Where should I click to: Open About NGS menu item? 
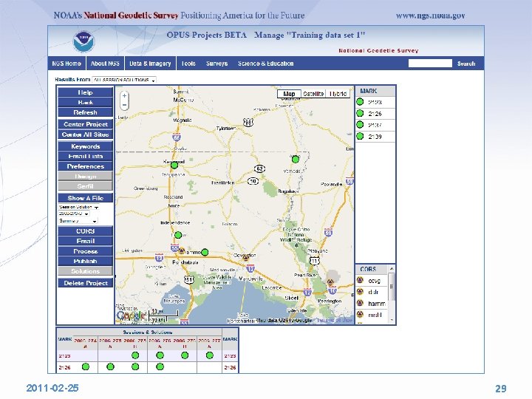point(105,64)
